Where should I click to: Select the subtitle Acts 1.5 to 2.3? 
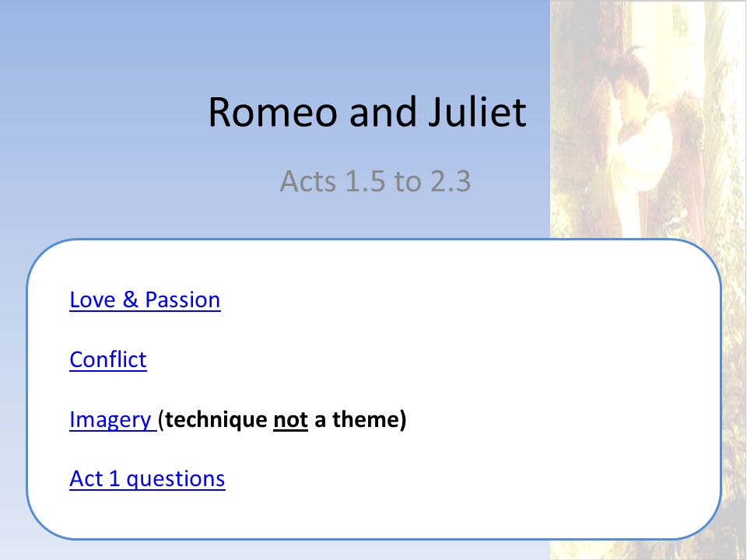(x=375, y=181)
